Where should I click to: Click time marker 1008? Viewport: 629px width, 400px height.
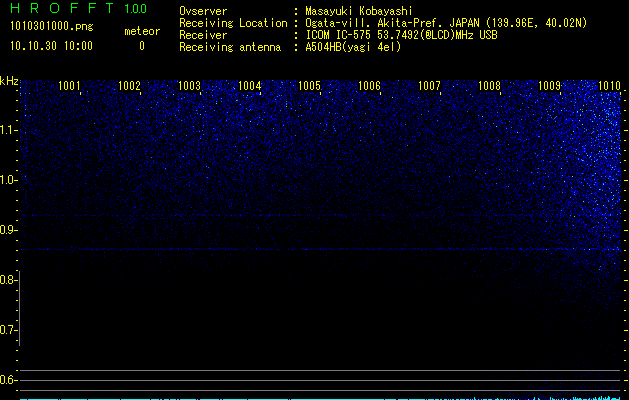coord(489,85)
